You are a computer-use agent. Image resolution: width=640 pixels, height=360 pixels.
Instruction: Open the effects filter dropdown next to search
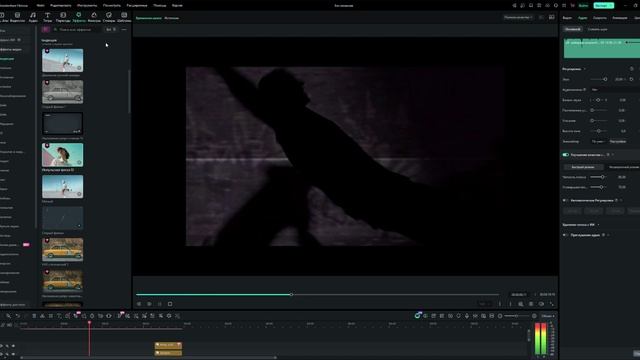point(111,29)
